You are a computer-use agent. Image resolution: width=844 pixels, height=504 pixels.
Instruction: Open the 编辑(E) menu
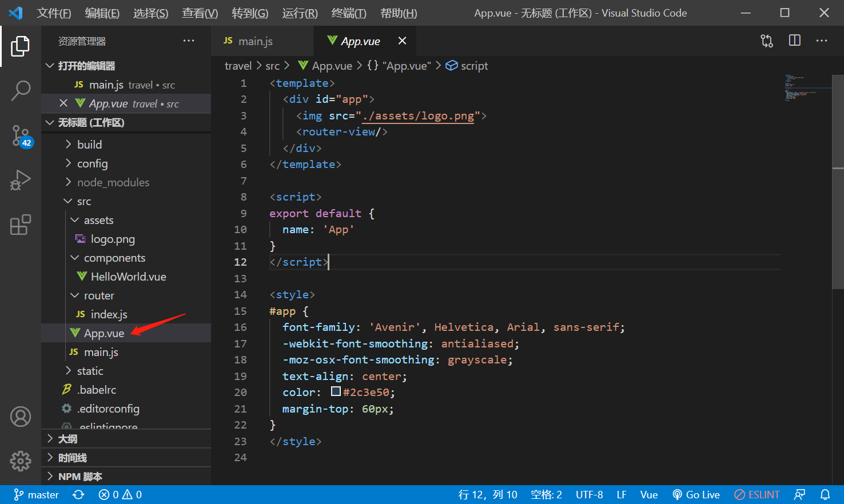point(102,13)
